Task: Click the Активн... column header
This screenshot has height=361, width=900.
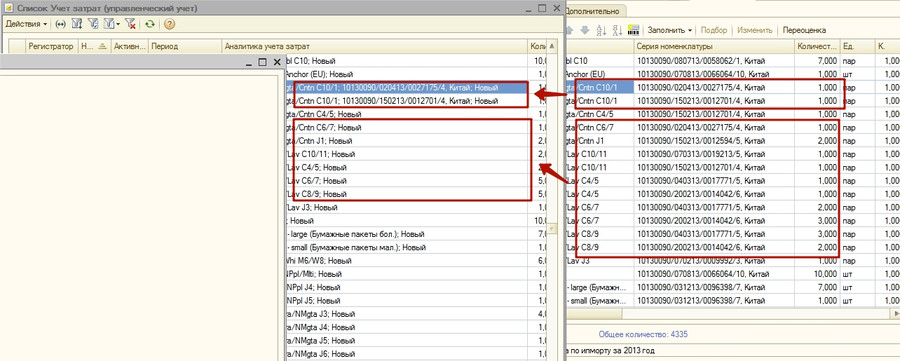Action: coord(130,46)
